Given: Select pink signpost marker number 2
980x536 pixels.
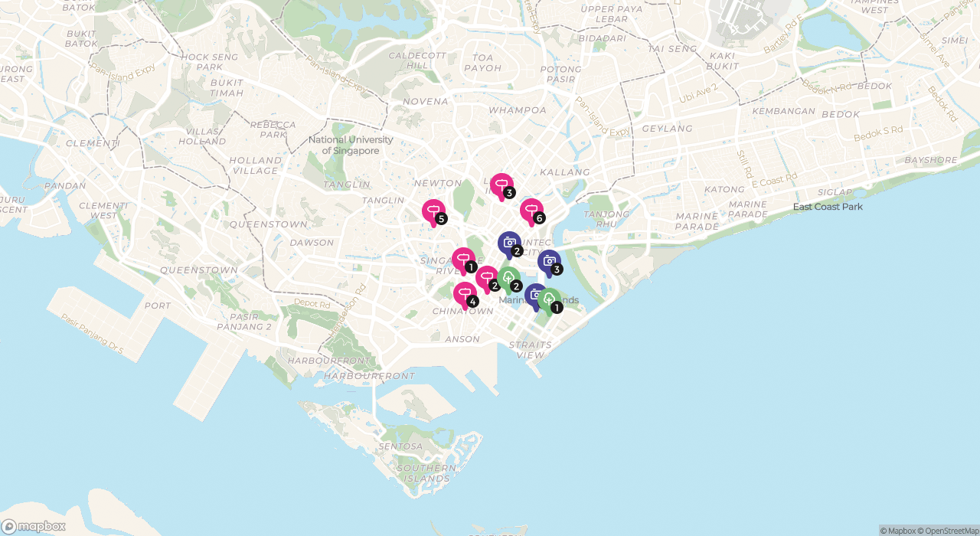Looking at the screenshot, I should point(485,277).
